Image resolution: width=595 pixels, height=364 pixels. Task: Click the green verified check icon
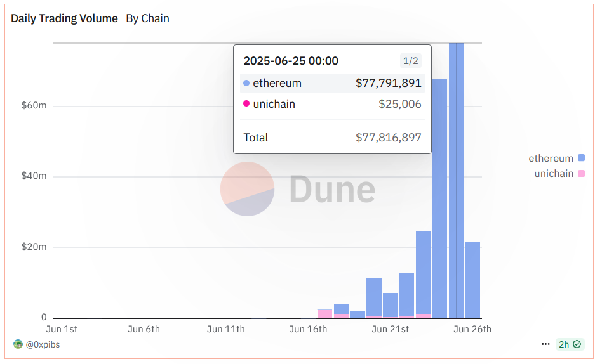pos(577,344)
